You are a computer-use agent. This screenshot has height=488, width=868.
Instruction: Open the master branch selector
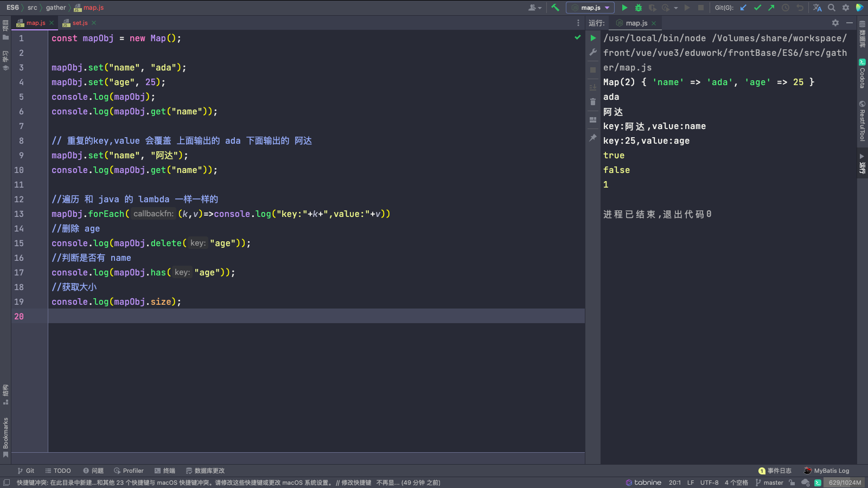[769, 483]
